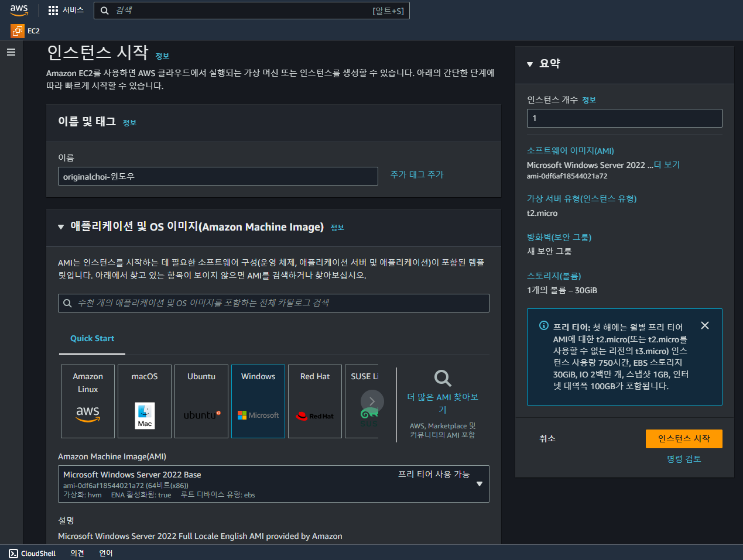Open the 소프트웨어 이미지(AMI) summary link
Image resolution: width=743 pixels, height=560 pixels.
(x=570, y=151)
